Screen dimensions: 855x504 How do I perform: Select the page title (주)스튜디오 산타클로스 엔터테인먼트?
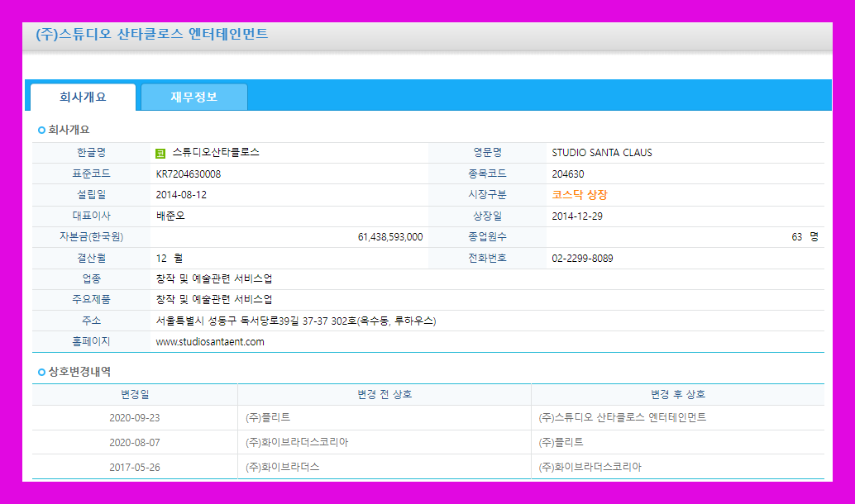pos(152,34)
